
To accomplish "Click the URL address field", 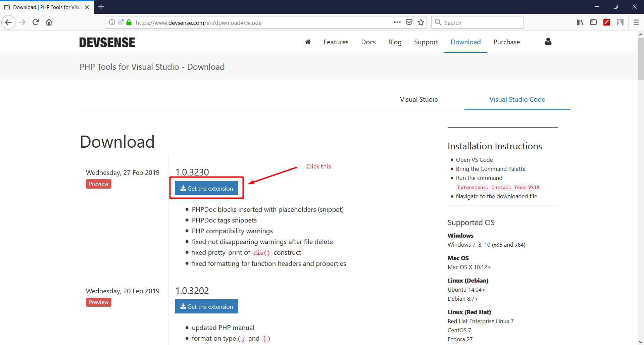I will [262, 22].
